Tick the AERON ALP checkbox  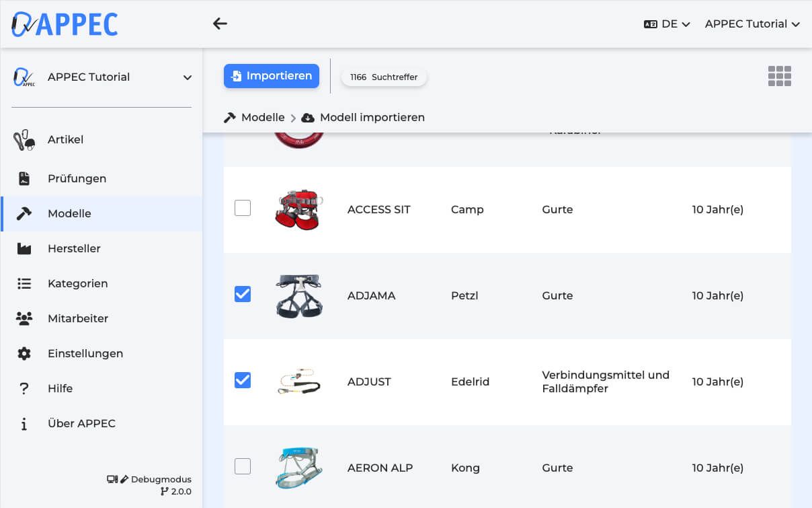pyautogui.click(x=243, y=466)
